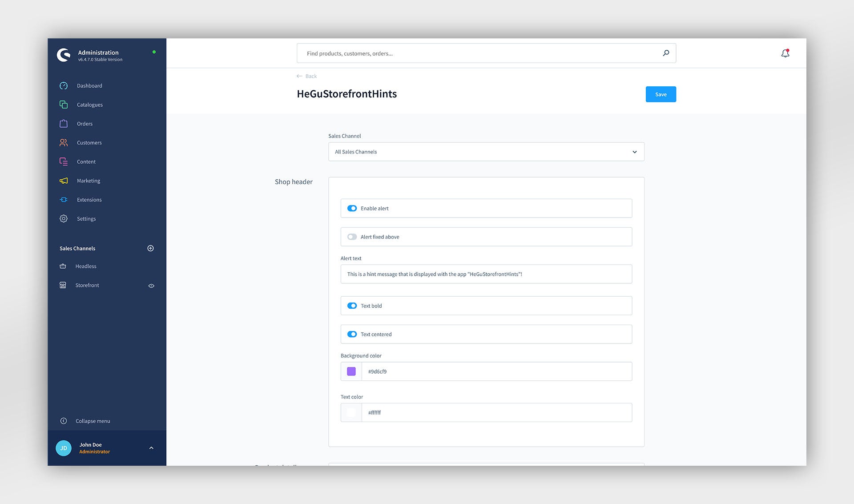Open the Customers menu item
The width and height of the screenshot is (854, 504).
click(89, 143)
